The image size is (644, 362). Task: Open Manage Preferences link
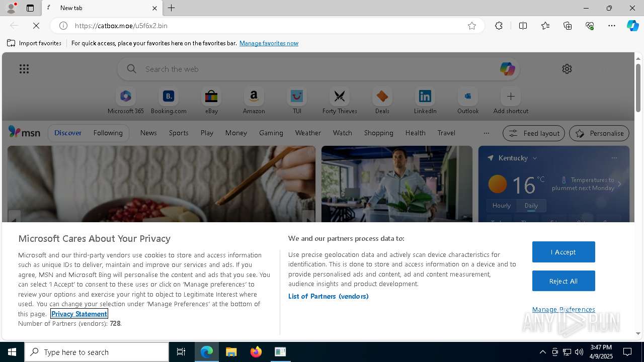(x=563, y=309)
